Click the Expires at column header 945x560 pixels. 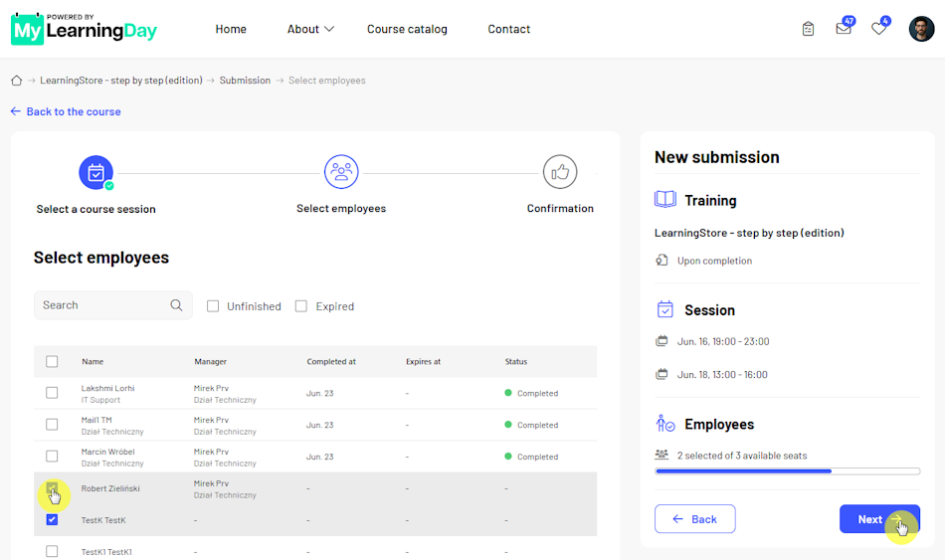[x=423, y=362]
